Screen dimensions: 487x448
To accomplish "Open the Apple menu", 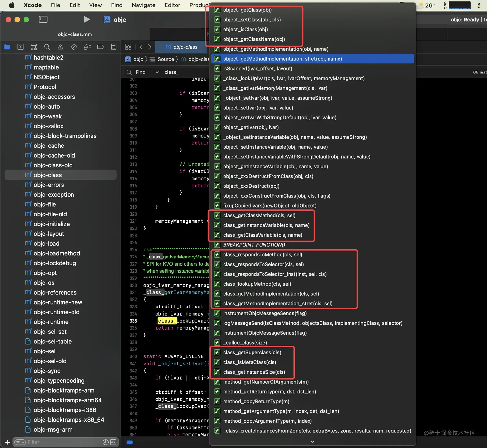I will [12, 5].
